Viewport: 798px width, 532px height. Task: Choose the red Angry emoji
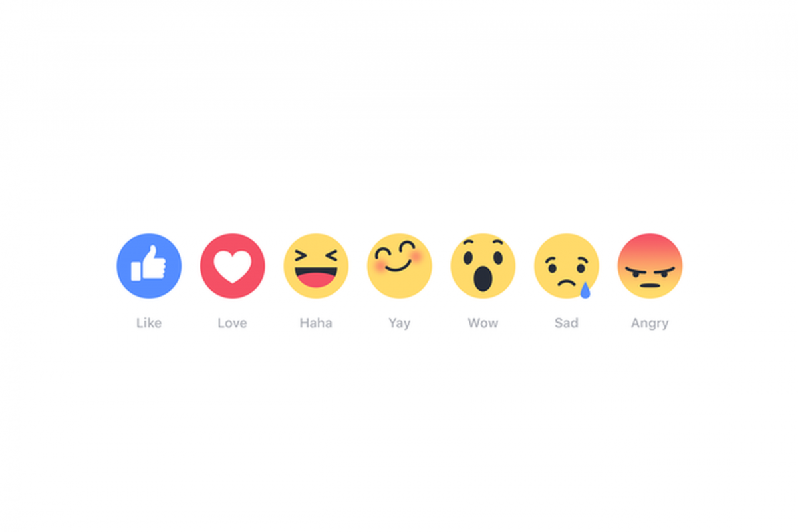point(650,266)
